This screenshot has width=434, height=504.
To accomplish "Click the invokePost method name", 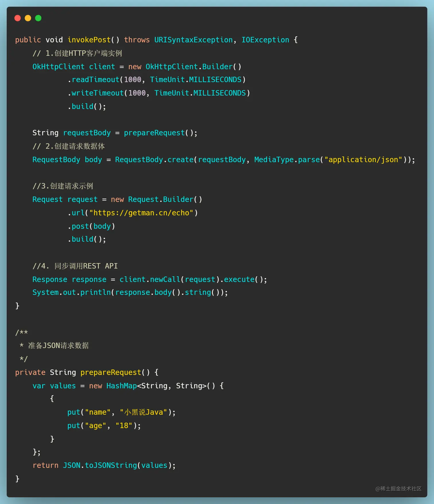I will [89, 40].
